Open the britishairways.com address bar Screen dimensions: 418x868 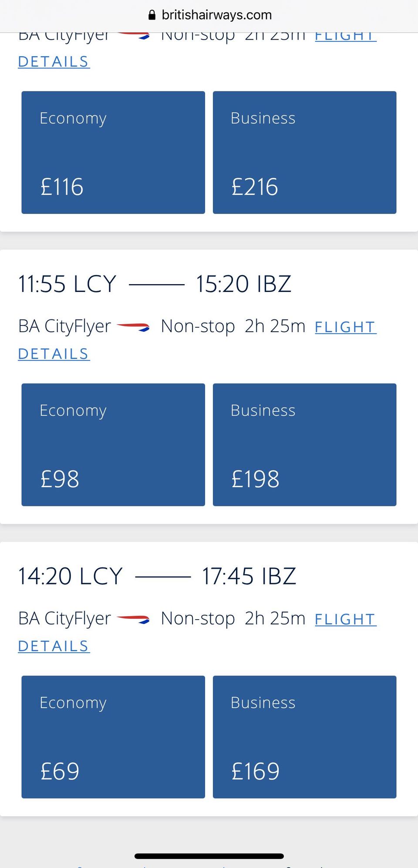(216, 15)
